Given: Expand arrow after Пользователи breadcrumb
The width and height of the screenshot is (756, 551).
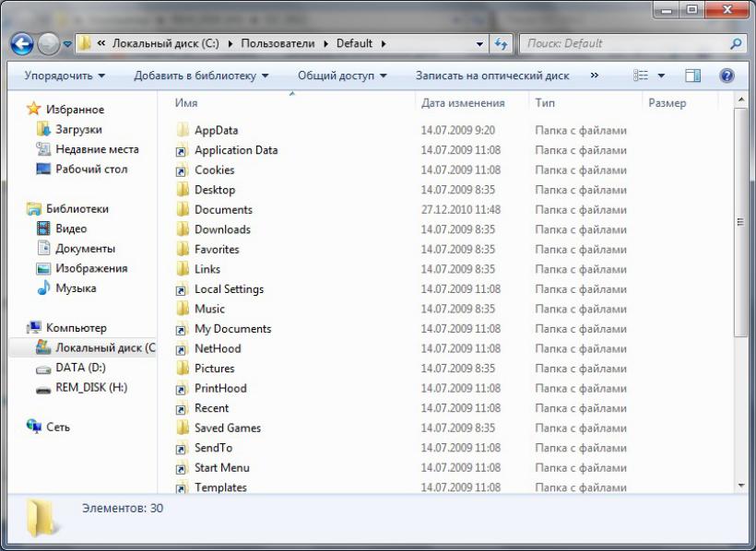Looking at the screenshot, I should click(326, 44).
